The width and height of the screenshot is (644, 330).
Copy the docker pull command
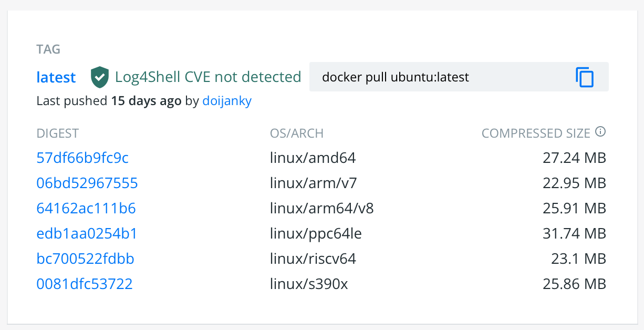585,77
